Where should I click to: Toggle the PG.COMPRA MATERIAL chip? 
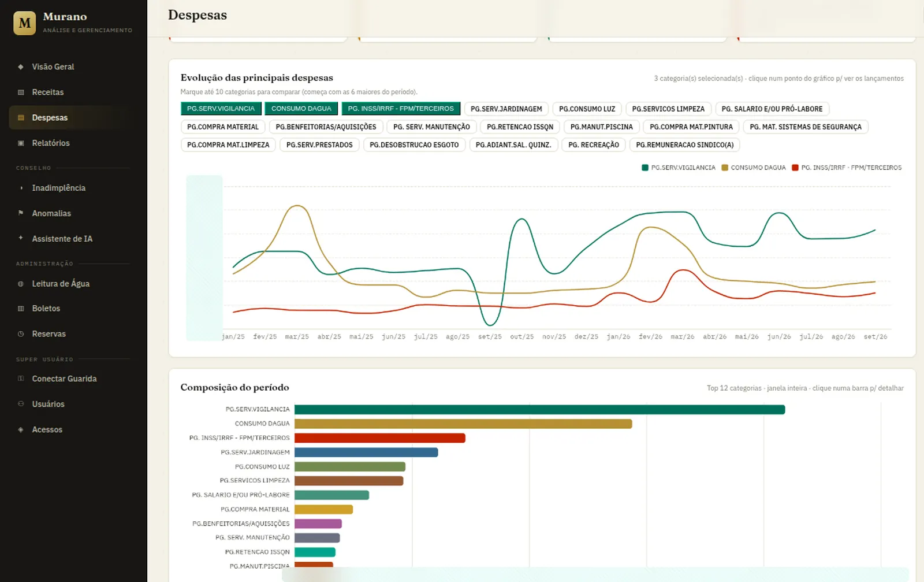tap(223, 127)
